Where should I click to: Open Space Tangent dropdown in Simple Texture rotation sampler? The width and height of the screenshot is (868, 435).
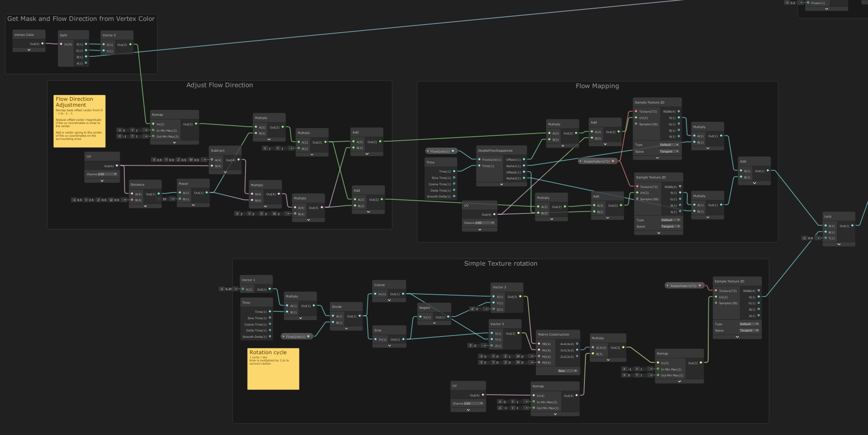pos(749,330)
